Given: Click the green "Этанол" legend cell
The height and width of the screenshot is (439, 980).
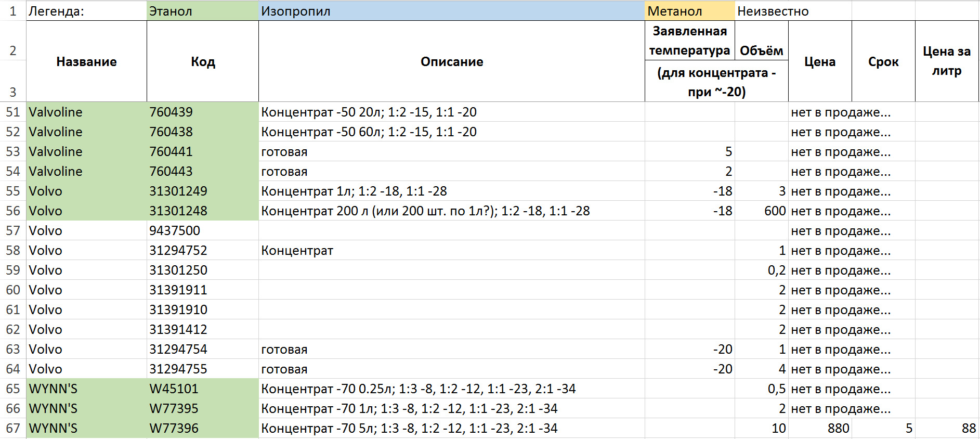Looking at the screenshot, I should click(x=202, y=11).
